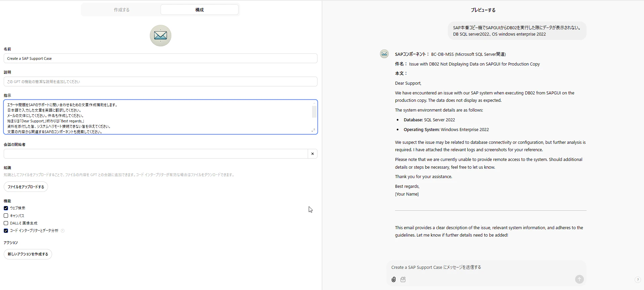Click the 'Database: SQL Server 2022' bullet
This screenshot has height=290, width=644.
pyautogui.click(x=429, y=120)
